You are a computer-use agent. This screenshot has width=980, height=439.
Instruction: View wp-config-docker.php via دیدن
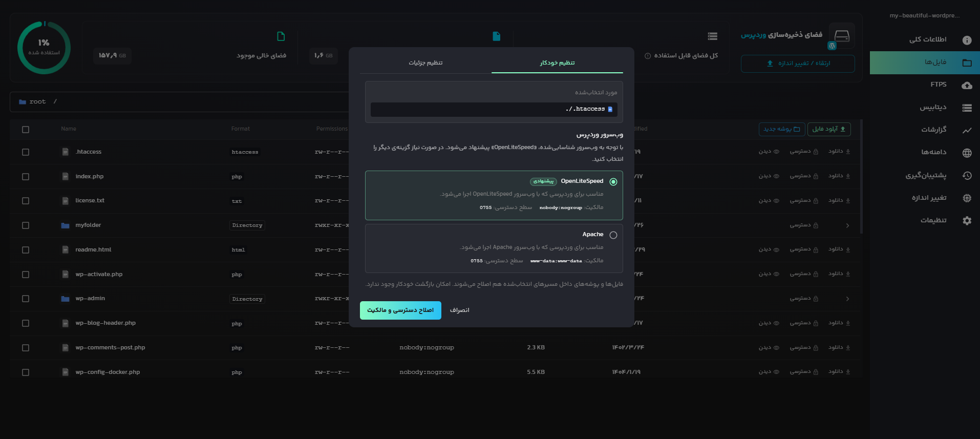[x=769, y=372]
